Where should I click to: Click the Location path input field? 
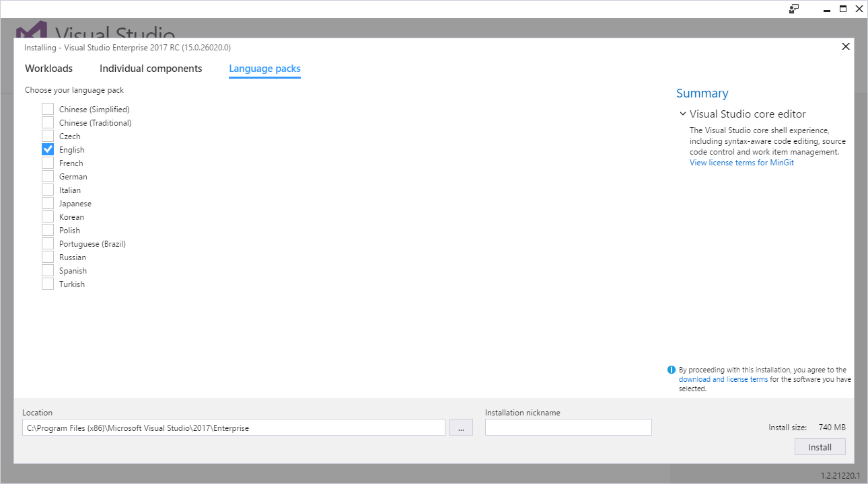click(x=233, y=428)
